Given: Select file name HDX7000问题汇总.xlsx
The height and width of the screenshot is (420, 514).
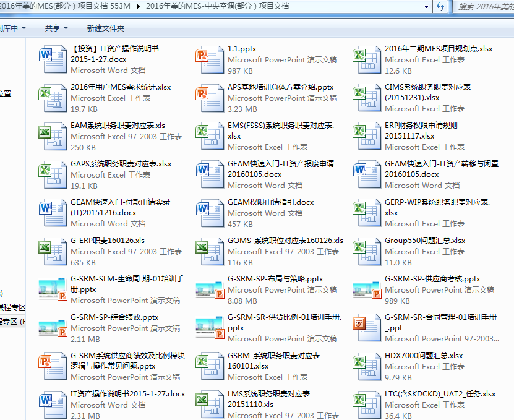Looking at the screenshot, I should click(x=424, y=356).
